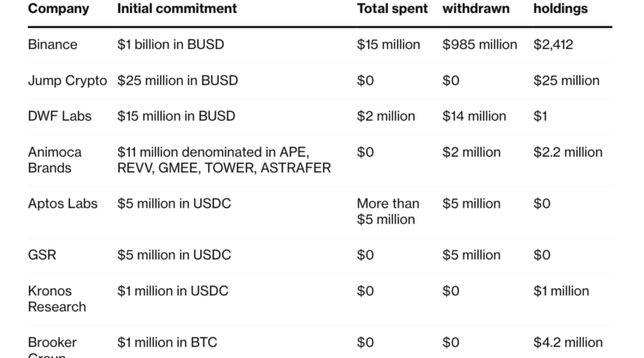Click the holdings column header
The width and height of the screenshot is (644, 358).
pyautogui.click(x=561, y=10)
